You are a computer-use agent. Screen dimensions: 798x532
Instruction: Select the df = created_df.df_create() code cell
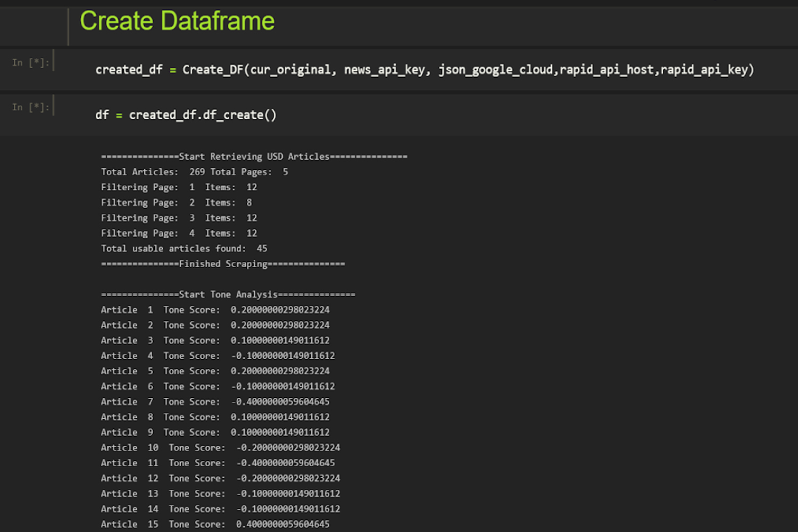(186, 115)
